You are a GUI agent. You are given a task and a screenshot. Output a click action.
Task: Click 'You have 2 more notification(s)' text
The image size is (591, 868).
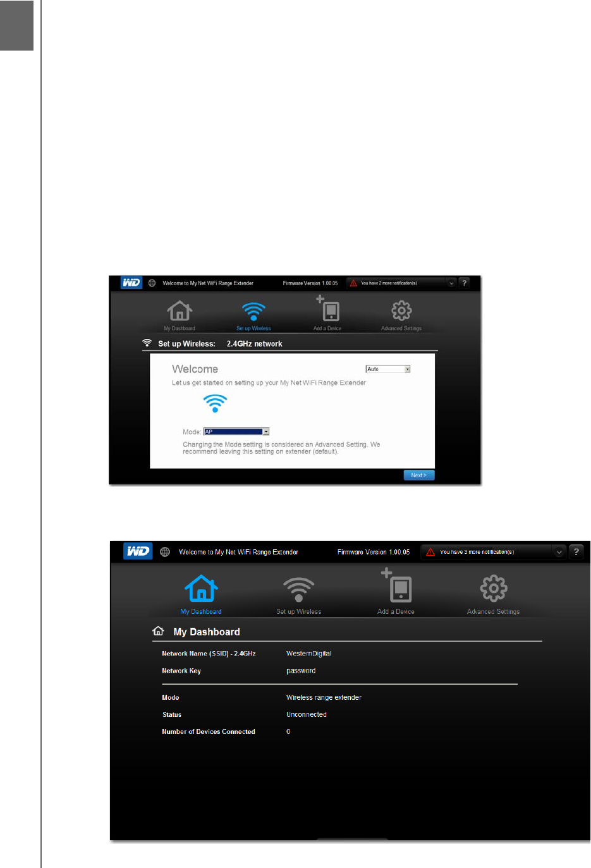(389, 283)
